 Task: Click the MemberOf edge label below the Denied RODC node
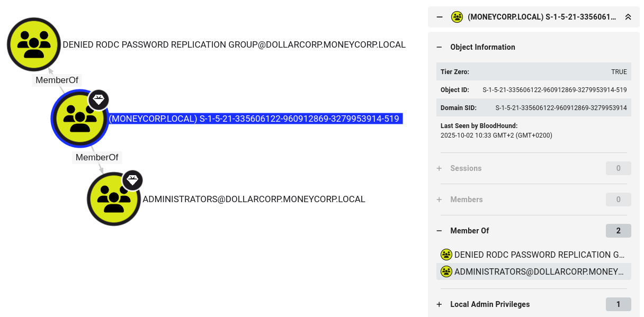pos(57,80)
